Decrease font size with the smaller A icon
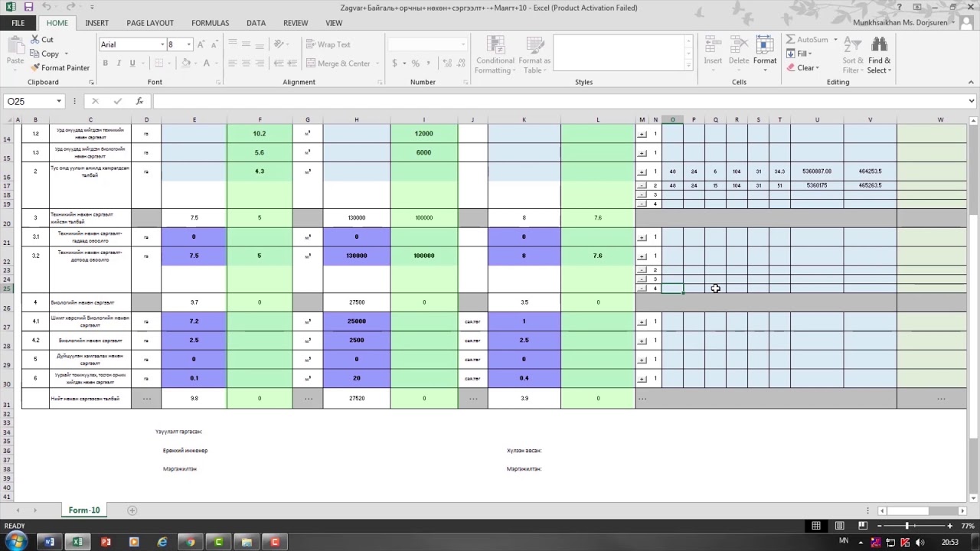This screenshot has height=551, width=980. 216,44
